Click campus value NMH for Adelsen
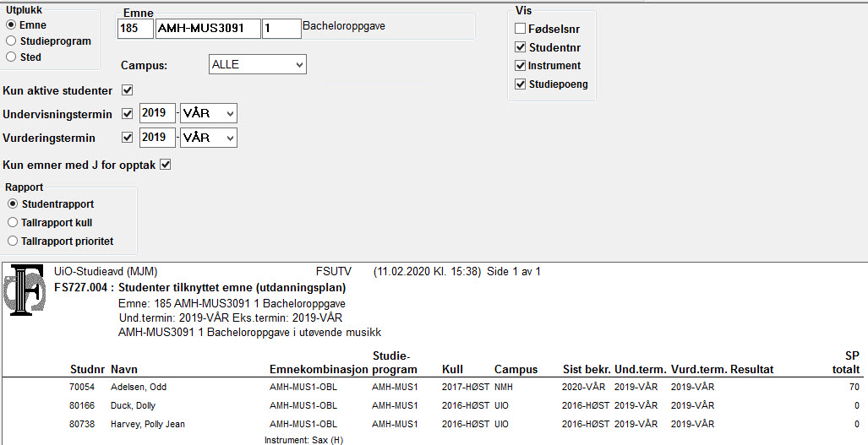Image resolution: width=868 pixels, height=445 pixels. (504, 387)
